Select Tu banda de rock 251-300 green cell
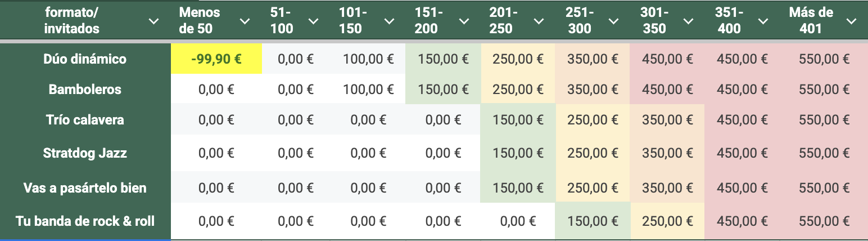This screenshot has width=868, height=241. pos(593,221)
